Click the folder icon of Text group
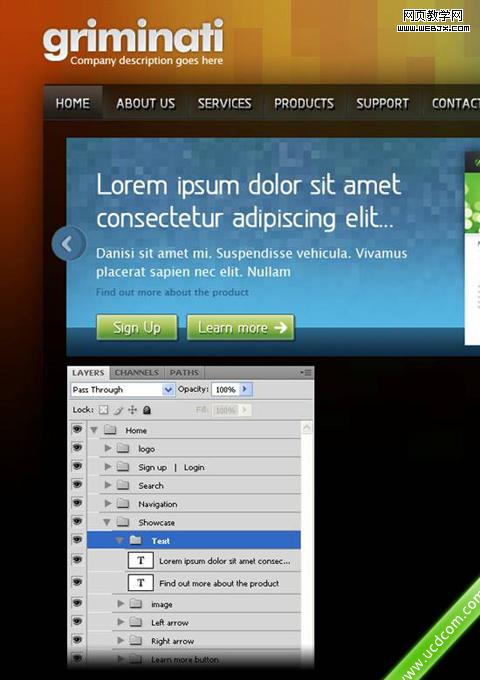The height and width of the screenshot is (680, 480). click(x=136, y=540)
